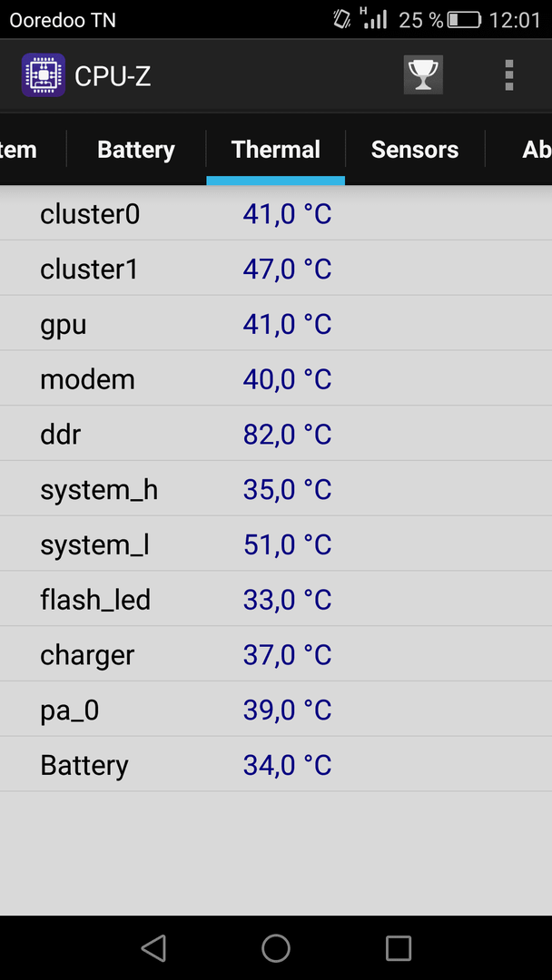The image size is (552, 980).
Task: Open the partially visible About tab
Action: pyautogui.click(x=519, y=150)
